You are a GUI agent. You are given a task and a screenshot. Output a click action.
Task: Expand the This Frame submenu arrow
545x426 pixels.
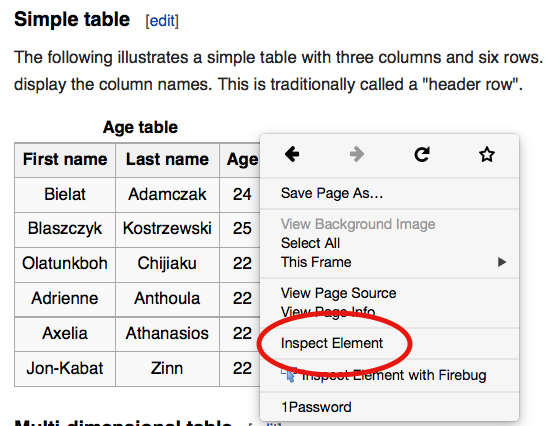point(502,262)
